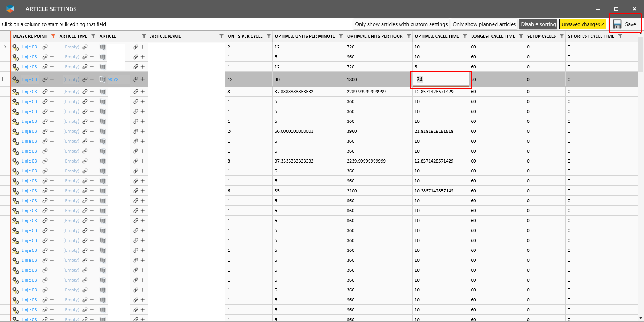
Task: Click the active orange Measure Point filter icon
Action: [x=53, y=36]
